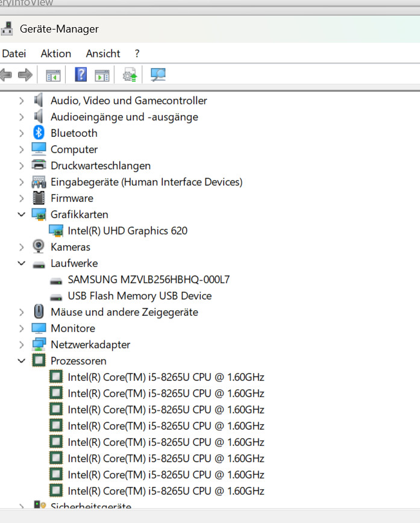420x523 pixels.
Task: Click the mouse icon beside Mäuse und andere Zeigegeräte
Action: (x=39, y=312)
